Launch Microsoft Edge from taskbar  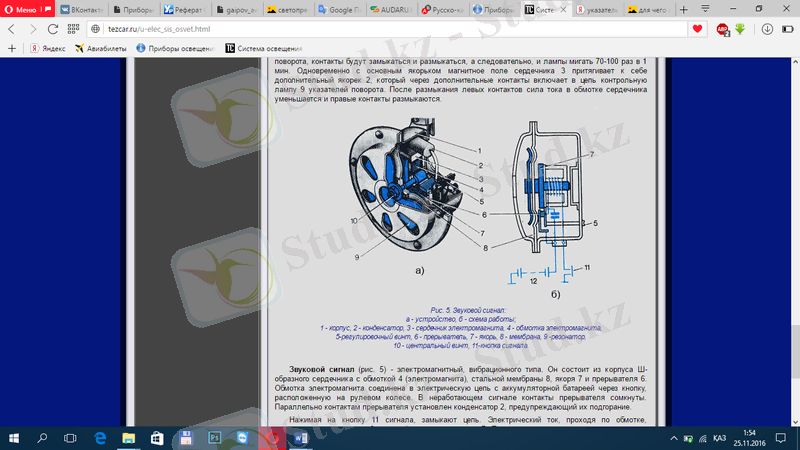(x=100, y=438)
